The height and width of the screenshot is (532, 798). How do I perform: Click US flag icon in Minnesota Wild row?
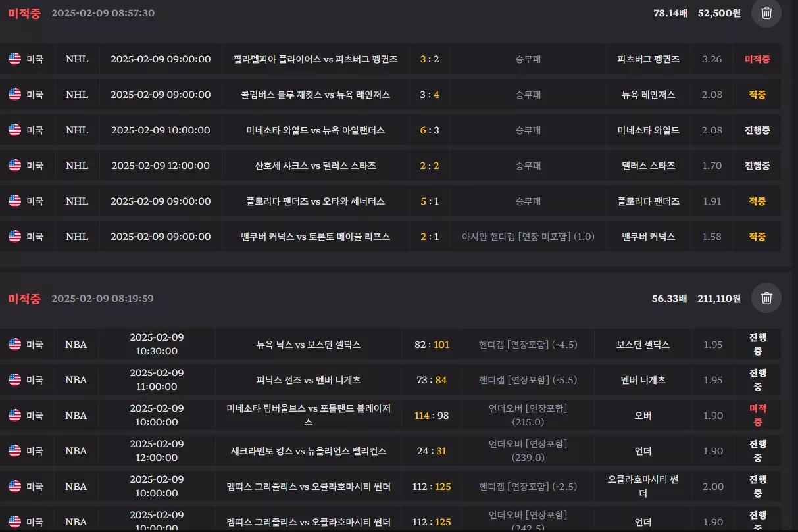click(x=15, y=130)
